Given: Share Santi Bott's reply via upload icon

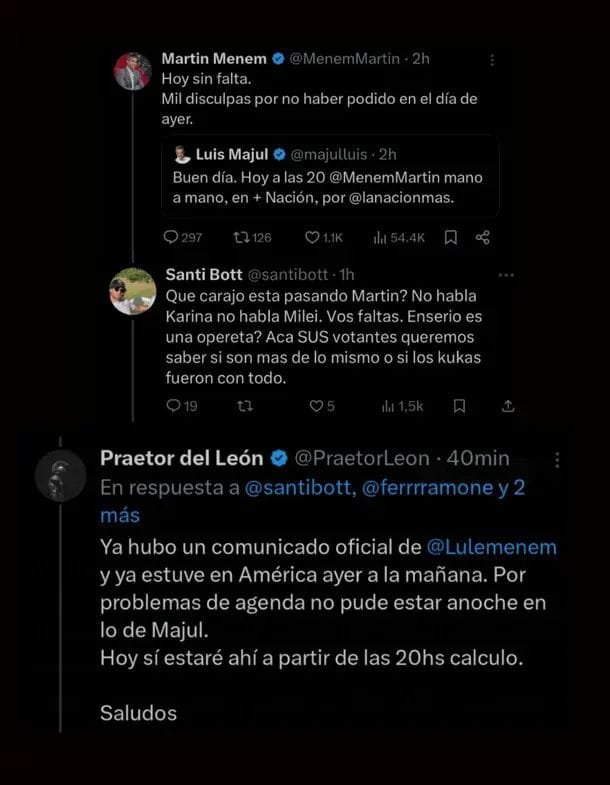Looking at the screenshot, I should coord(508,405).
